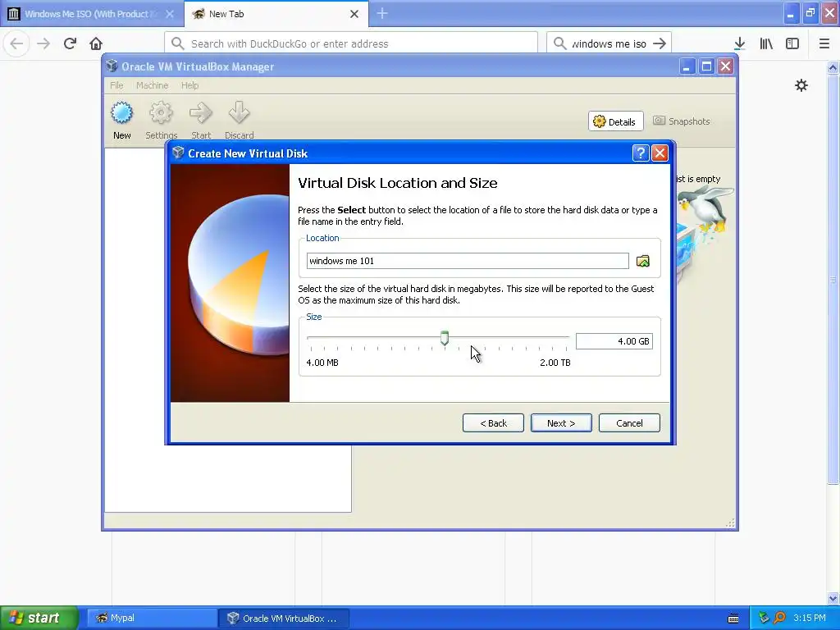Screen dimensions: 840x630
Task: Click the Back button in the wizard
Action: click(x=493, y=422)
